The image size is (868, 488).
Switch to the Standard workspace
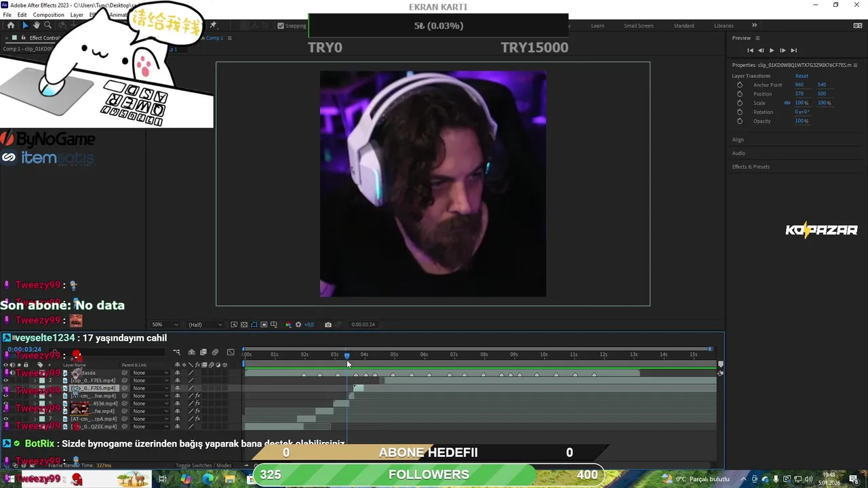pos(684,26)
